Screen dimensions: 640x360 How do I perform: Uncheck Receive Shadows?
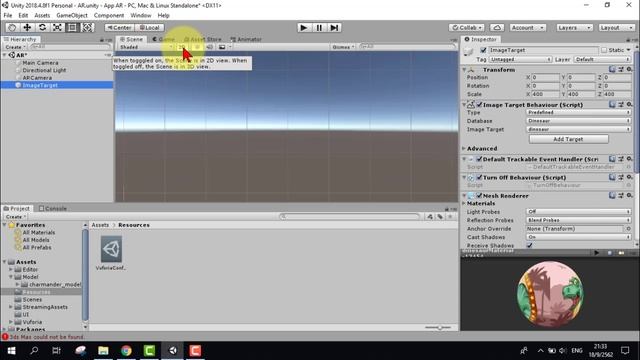coord(529,245)
